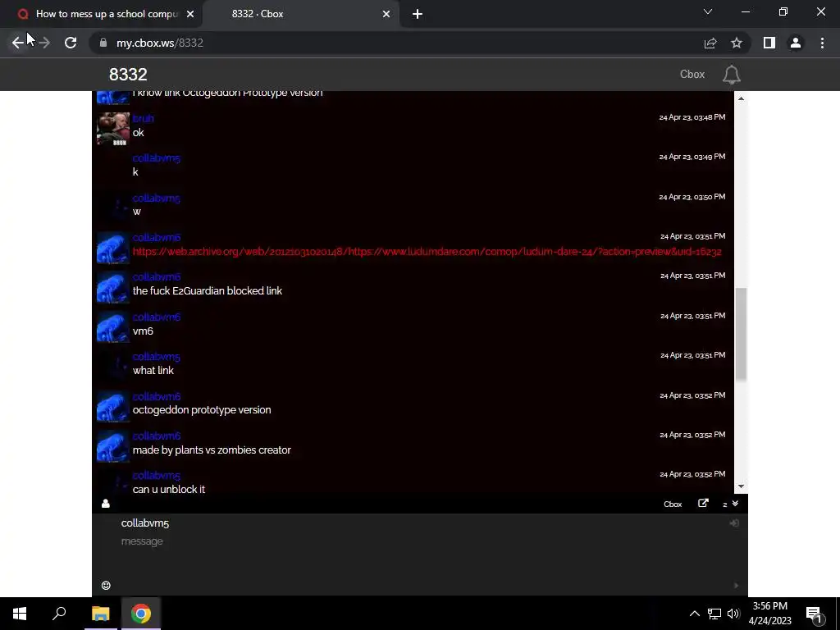
Task: Click the 8332 page title
Action: 128,75
